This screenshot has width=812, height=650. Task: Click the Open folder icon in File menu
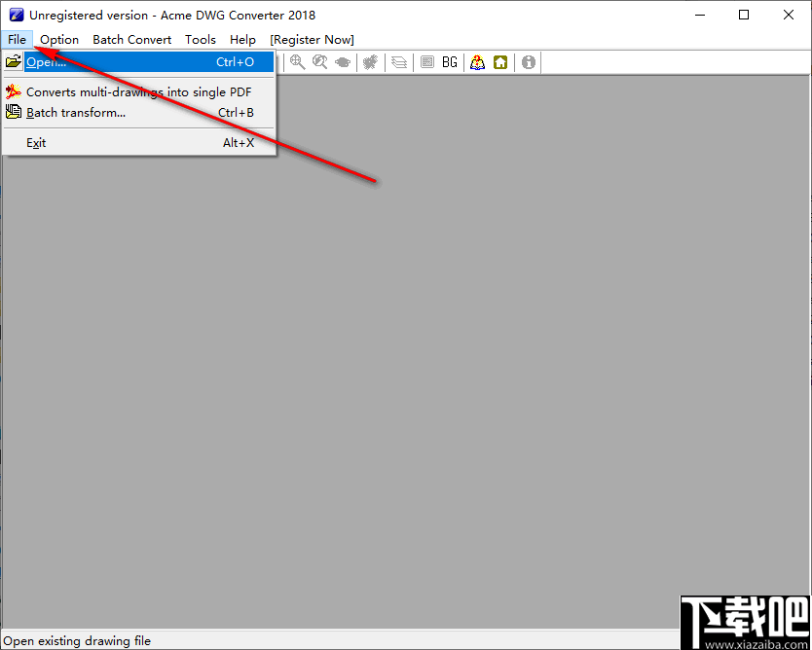click(14, 61)
